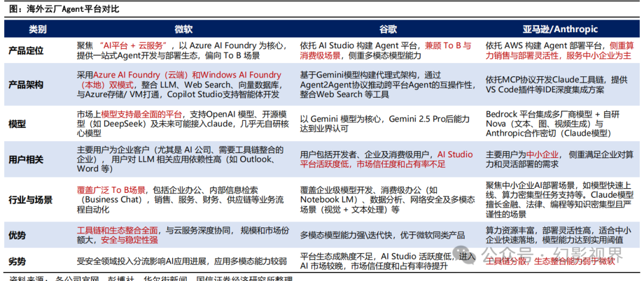
Task: Select the "谷歌" column header
Action: 389,29
